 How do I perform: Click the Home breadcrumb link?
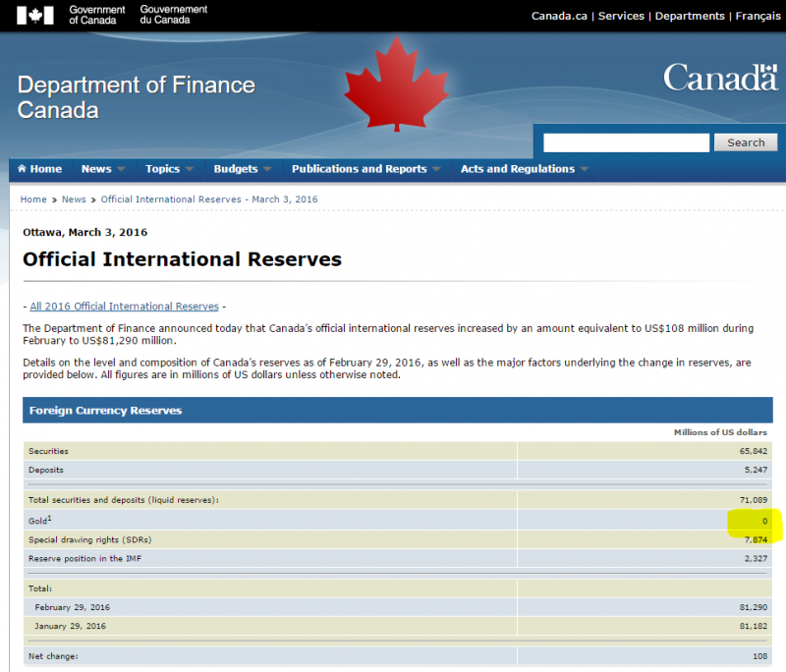point(33,199)
